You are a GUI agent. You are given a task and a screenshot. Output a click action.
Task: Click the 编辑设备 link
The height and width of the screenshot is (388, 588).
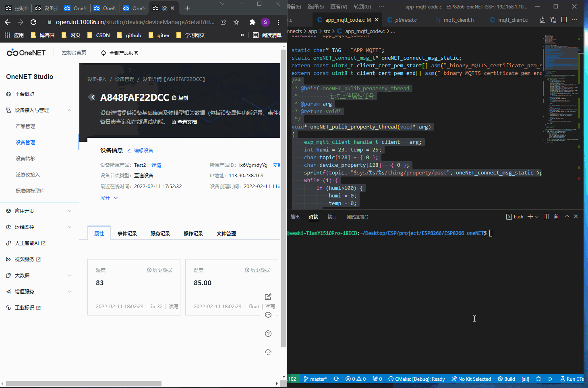point(140,151)
